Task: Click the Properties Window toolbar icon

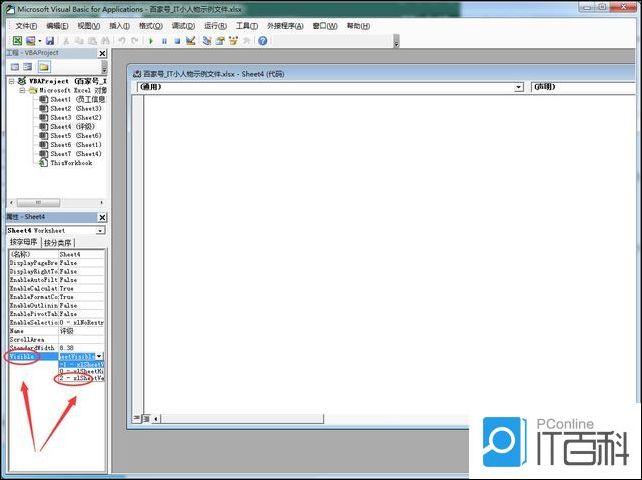Action: click(220, 41)
